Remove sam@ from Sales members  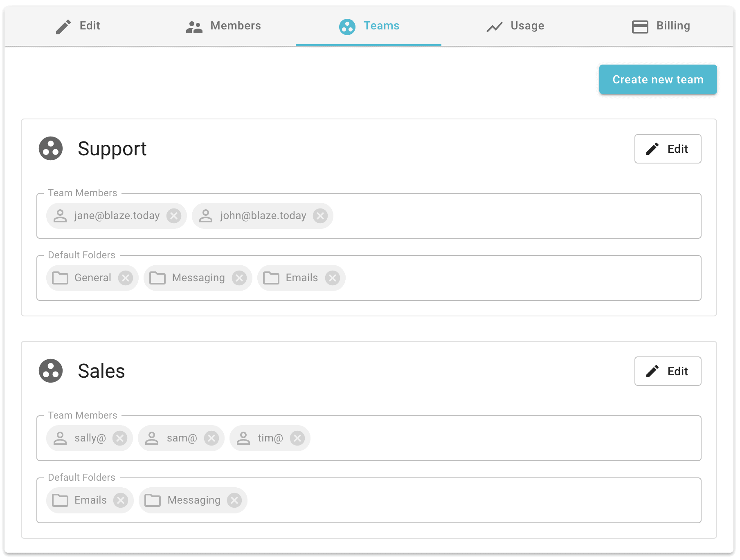click(x=211, y=438)
